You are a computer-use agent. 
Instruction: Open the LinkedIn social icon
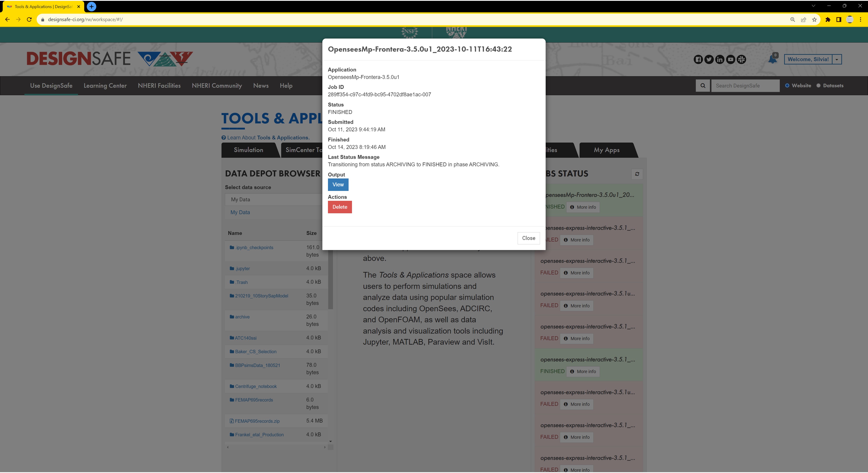click(720, 60)
